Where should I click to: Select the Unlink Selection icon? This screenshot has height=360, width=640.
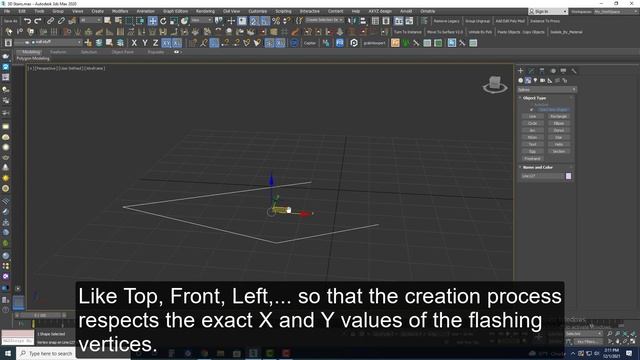pos(61,20)
